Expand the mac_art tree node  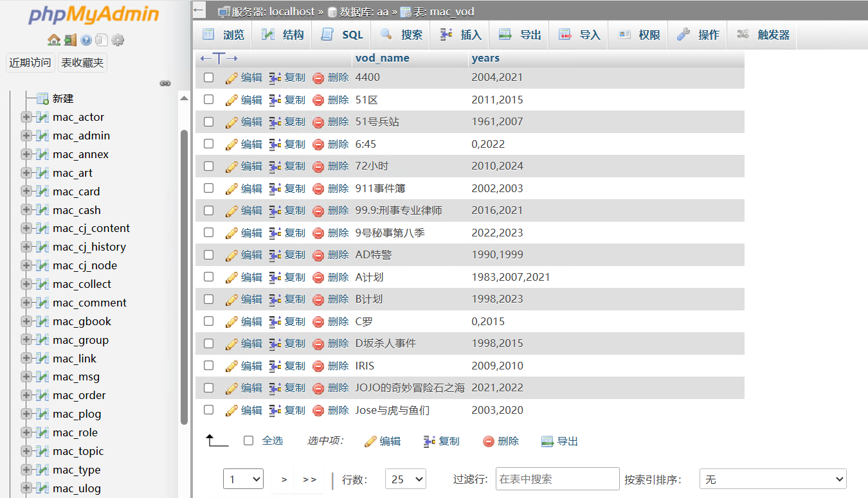tap(26, 173)
